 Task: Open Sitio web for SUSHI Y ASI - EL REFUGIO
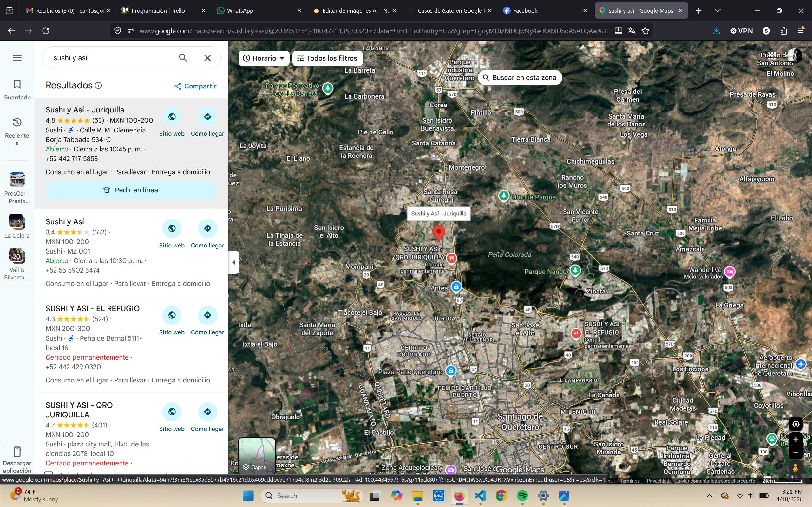pos(172,315)
